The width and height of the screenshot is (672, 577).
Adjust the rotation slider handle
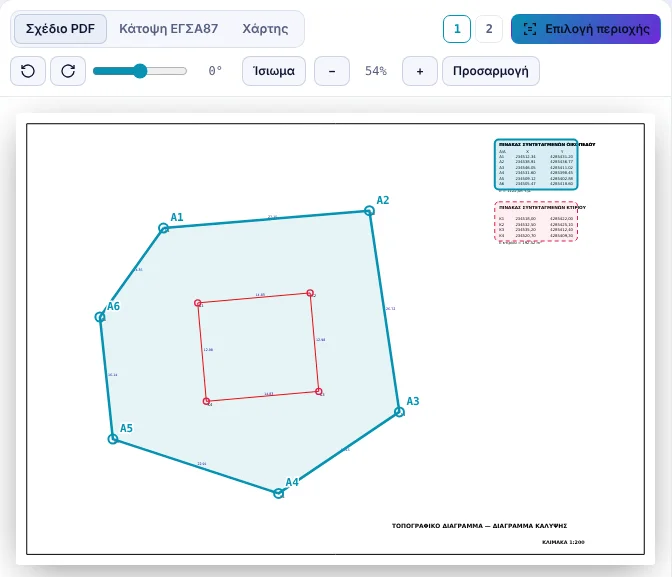click(x=140, y=71)
